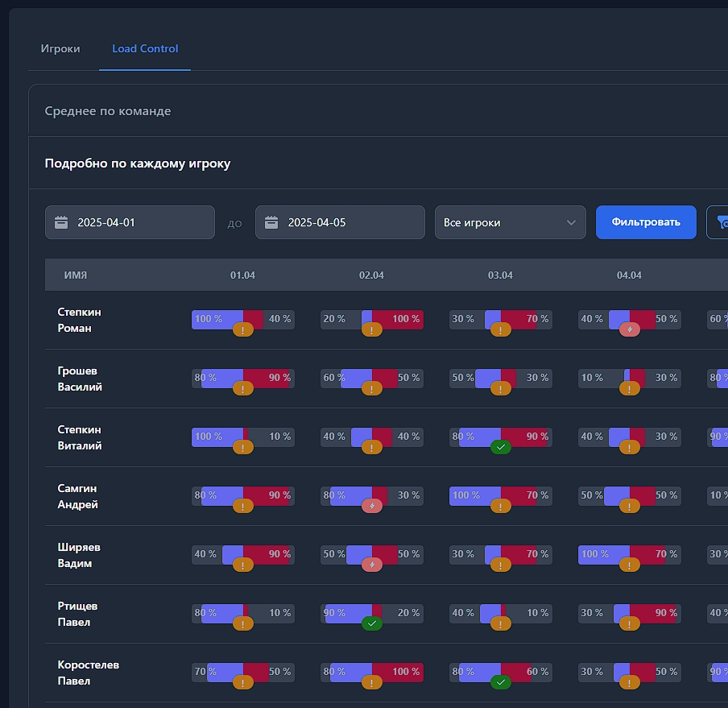Screen dimensions: 728x708
Task: Click the 02.04 column header
Action: (371, 275)
